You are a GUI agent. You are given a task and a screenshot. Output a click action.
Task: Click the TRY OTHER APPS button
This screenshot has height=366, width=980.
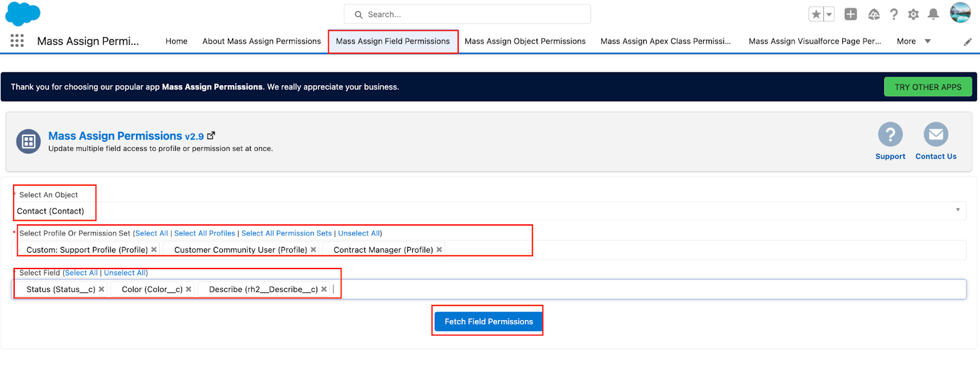[928, 87]
